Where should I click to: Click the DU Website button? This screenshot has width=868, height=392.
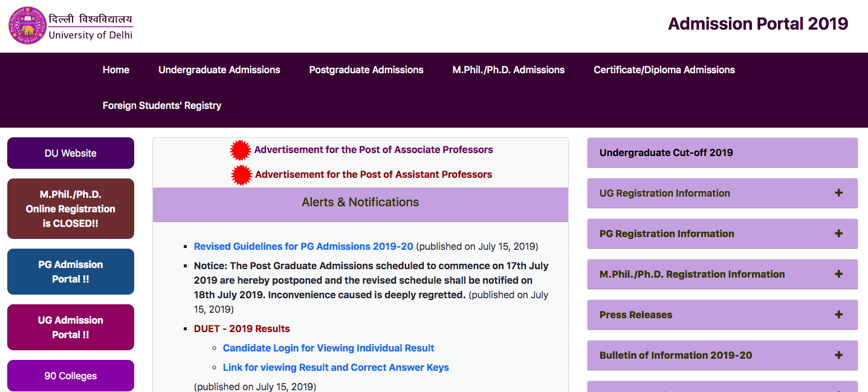71,153
